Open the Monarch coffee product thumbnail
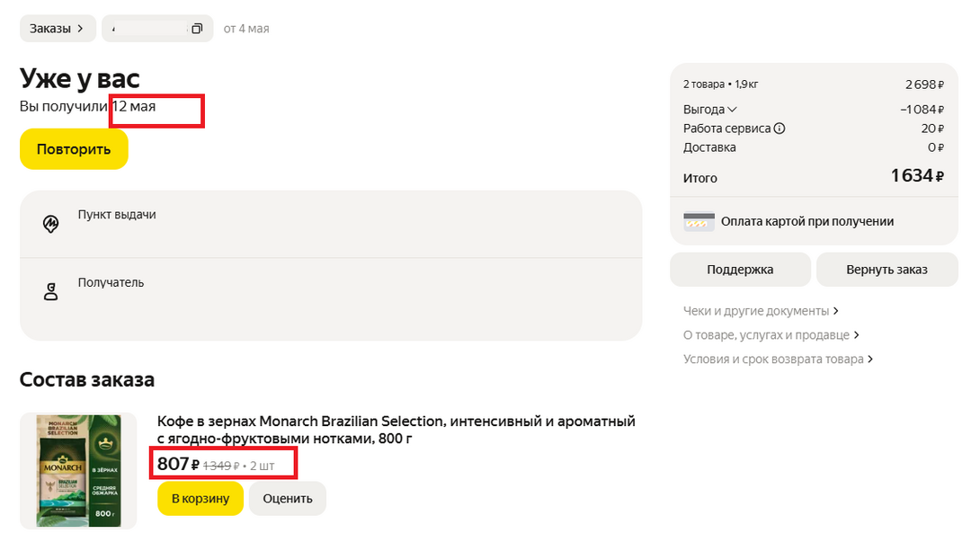 [x=78, y=470]
